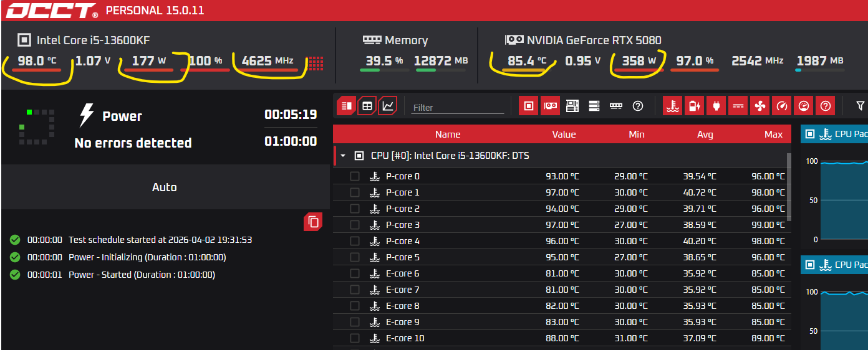Image resolution: width=868 pixels, height=350 pixels.
Task: Check the E-core 7 checkbox
Action: tap(355, 290)
